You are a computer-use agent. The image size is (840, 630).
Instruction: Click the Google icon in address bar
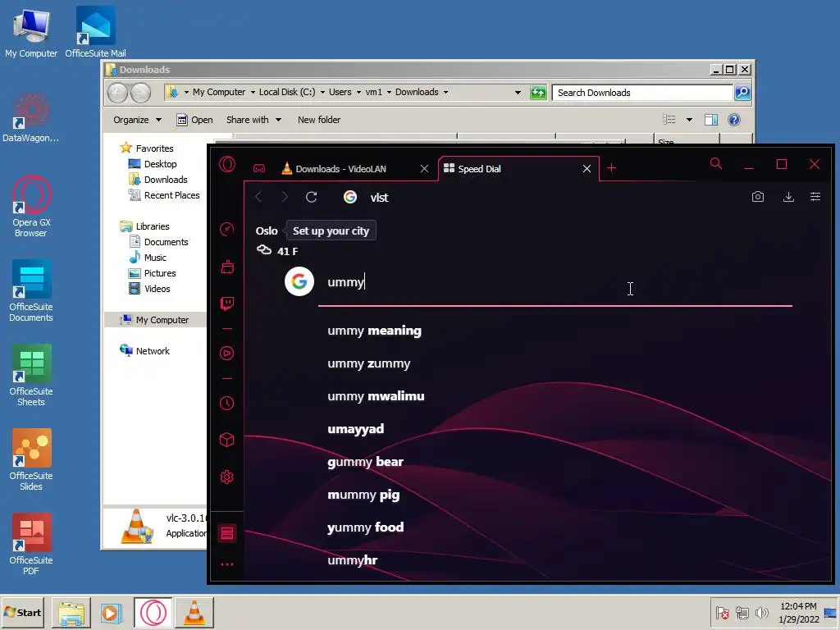click(350, 197)
